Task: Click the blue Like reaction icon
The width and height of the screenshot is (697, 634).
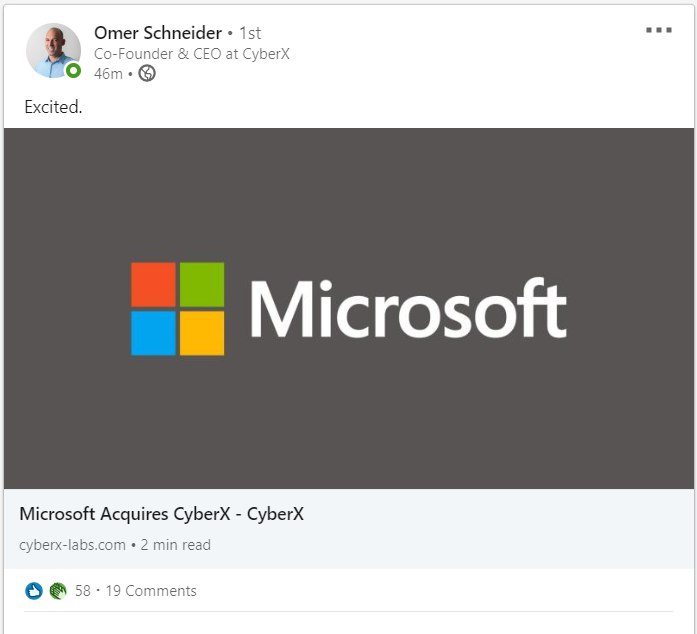Action: pos(34,591)
